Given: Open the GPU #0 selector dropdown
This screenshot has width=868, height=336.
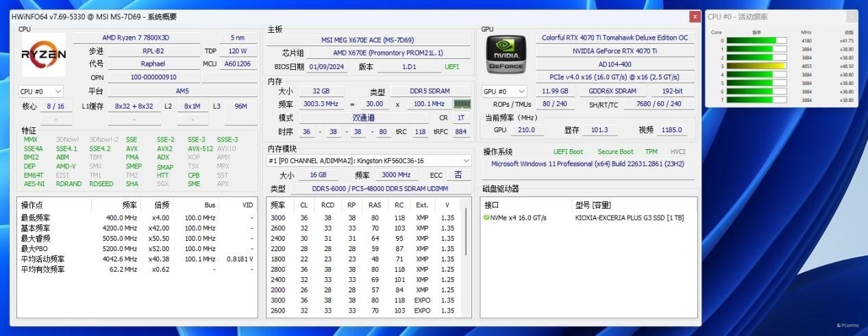Looking at the screenshot, I should click(x=504, y=91).
